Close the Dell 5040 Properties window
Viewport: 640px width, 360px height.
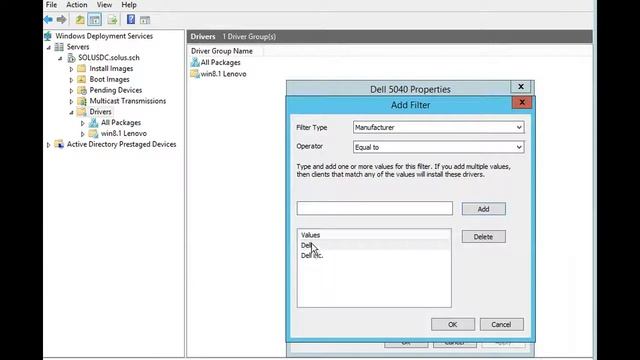click(521, 87)
